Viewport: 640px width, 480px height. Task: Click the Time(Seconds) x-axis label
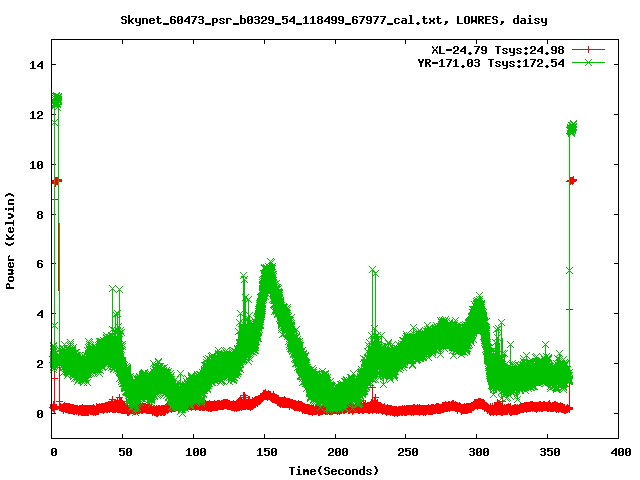coord(334,471)
